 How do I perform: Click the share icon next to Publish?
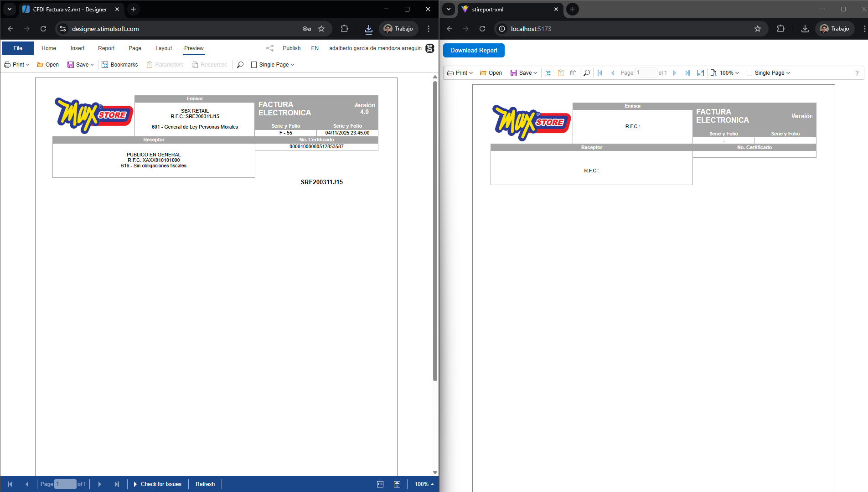(270, 48)
